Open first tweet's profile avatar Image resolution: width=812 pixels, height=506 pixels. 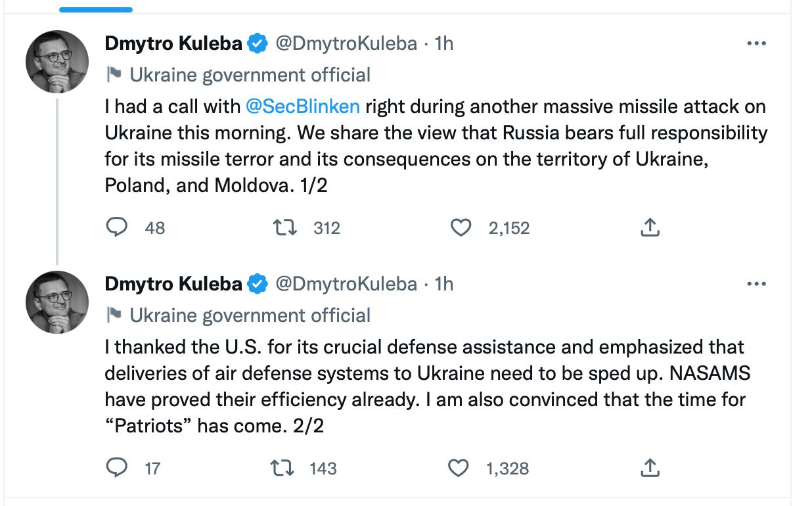(x=57, y=62)
